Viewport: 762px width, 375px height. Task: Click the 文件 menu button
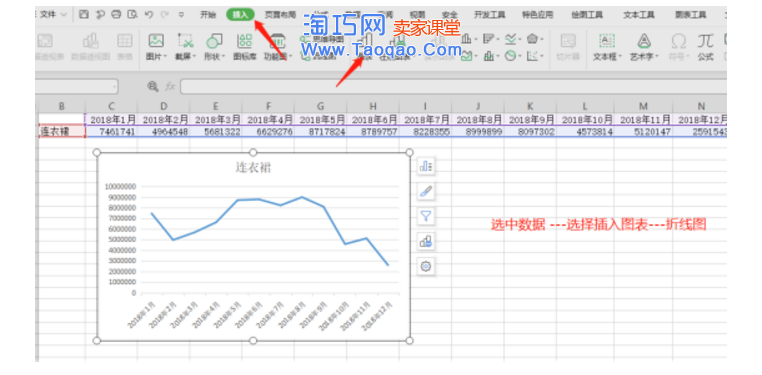[x=48, y=15]
